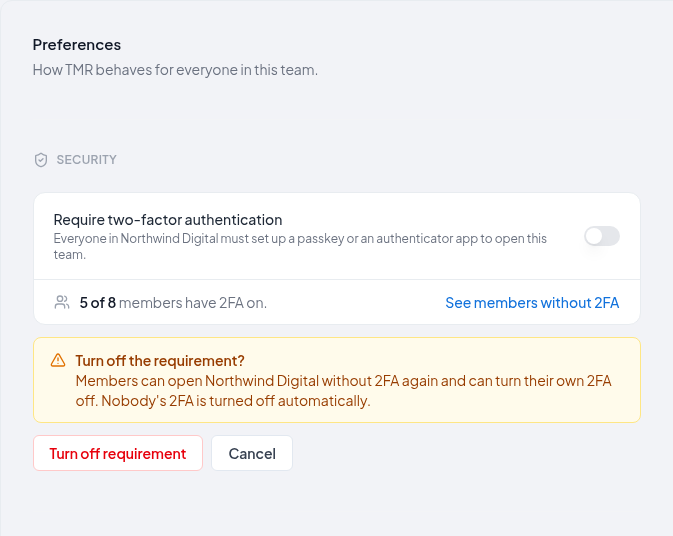Click "Turn off the requirement?" warning title
The height and width of the screenshot is (536, 673).
coord(160,361)
